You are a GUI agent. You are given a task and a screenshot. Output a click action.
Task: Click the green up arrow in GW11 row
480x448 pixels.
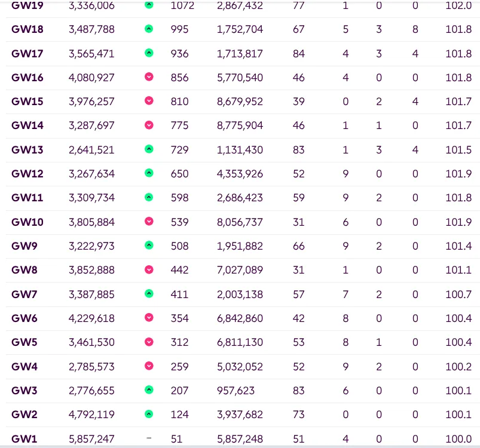click(149, 197)
